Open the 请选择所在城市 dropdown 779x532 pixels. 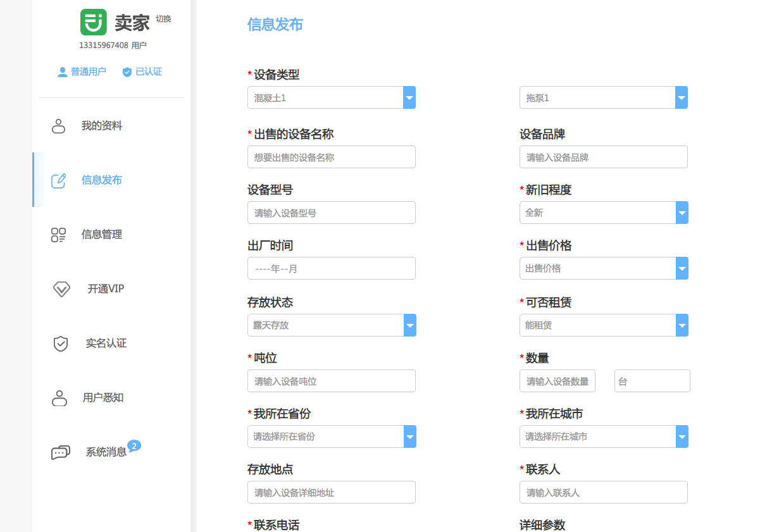[604, 436]
